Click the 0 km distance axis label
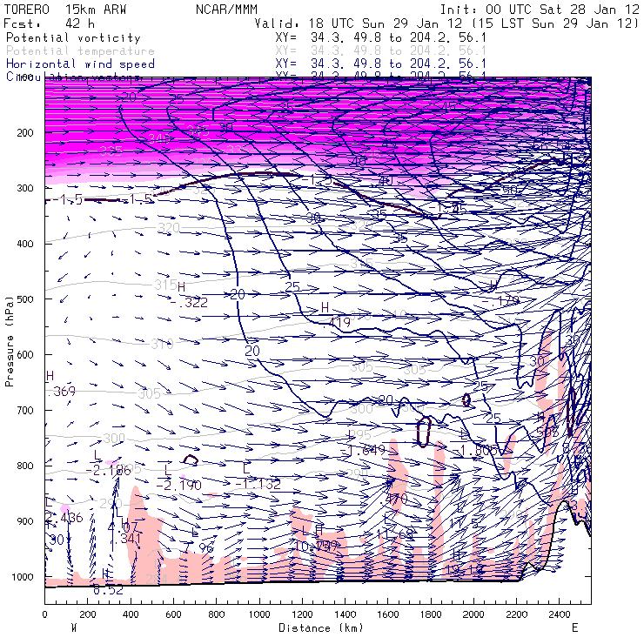The height and width of the screenshot is (644, 644). click(44, 614)
